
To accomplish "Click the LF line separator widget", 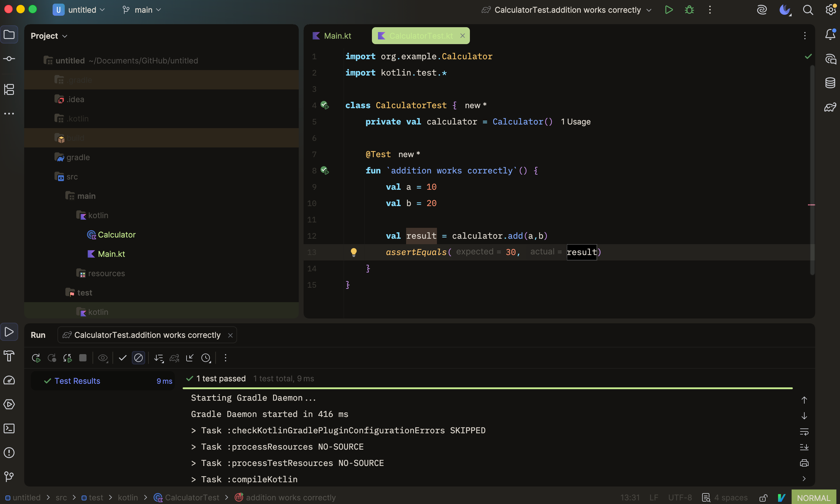I will click(654, 498).
